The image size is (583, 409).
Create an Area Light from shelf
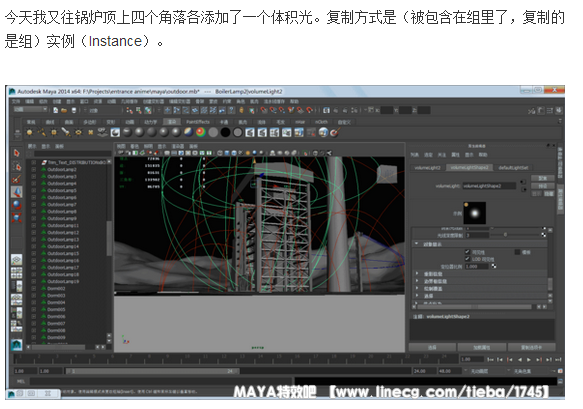78,132
